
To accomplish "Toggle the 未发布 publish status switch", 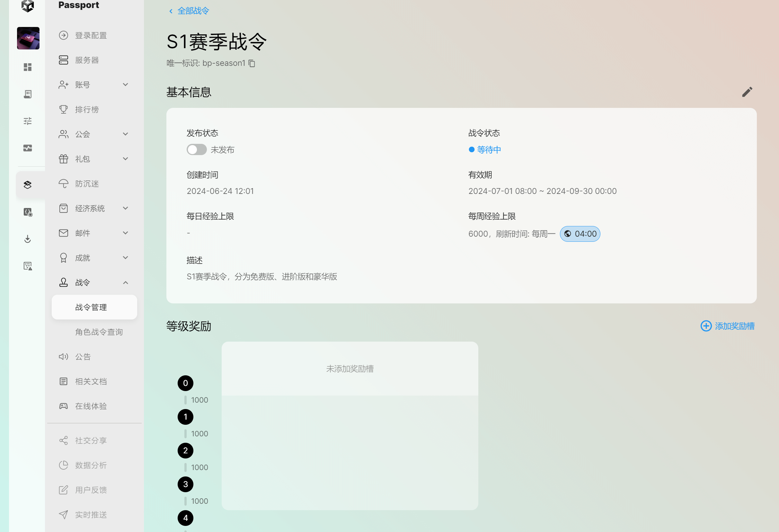I will pos(196,149).
